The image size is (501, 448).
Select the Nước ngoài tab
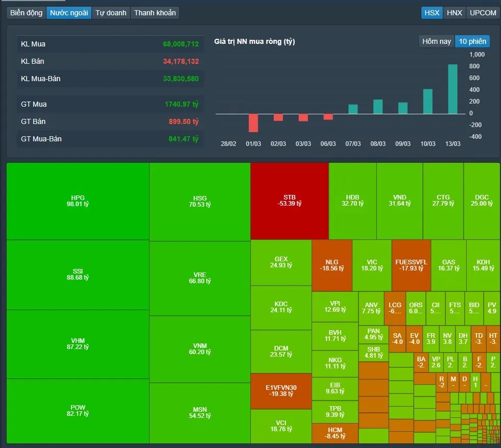tap(69, 13)
